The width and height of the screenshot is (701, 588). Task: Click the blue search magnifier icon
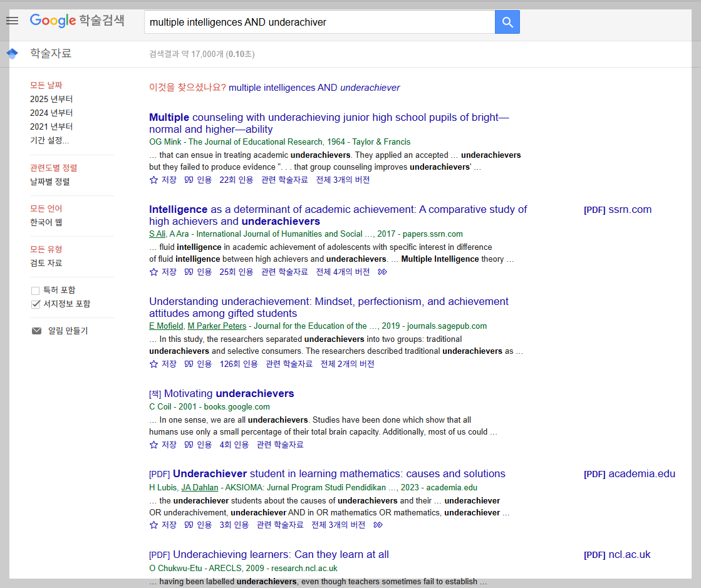click(507, 21)
